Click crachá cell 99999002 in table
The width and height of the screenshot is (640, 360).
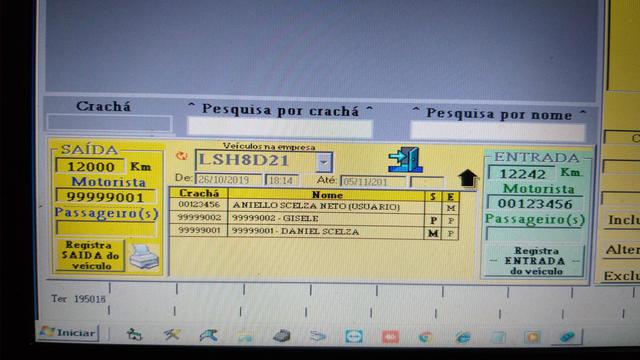199,218
